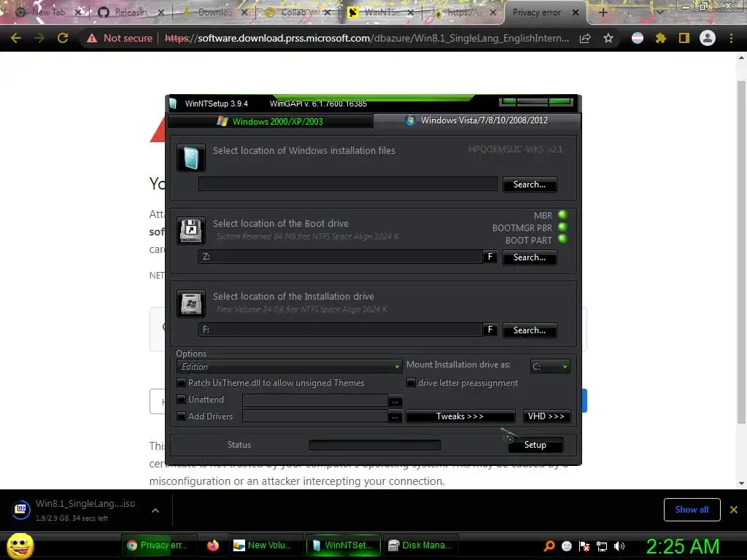
Task: Open new tab with plus button
Action: pyautogui.click(x=603, y=12)
